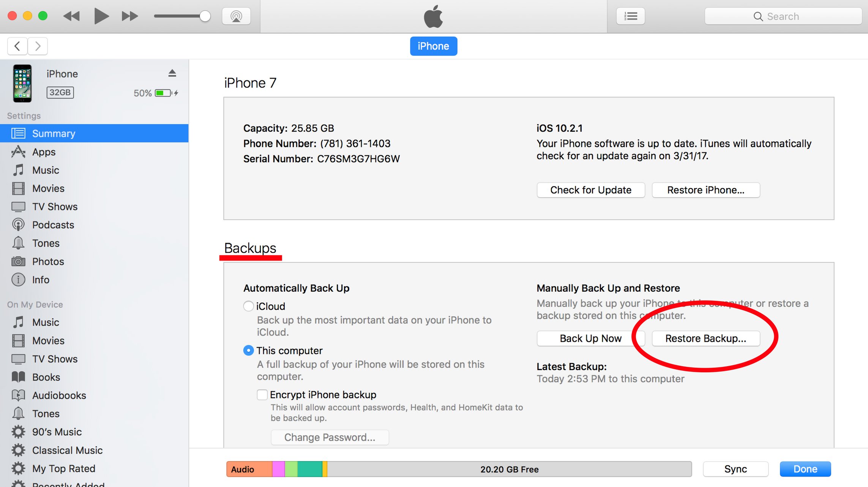
Task: Click the Back Up Now button
Action: [x=590, y=338]
